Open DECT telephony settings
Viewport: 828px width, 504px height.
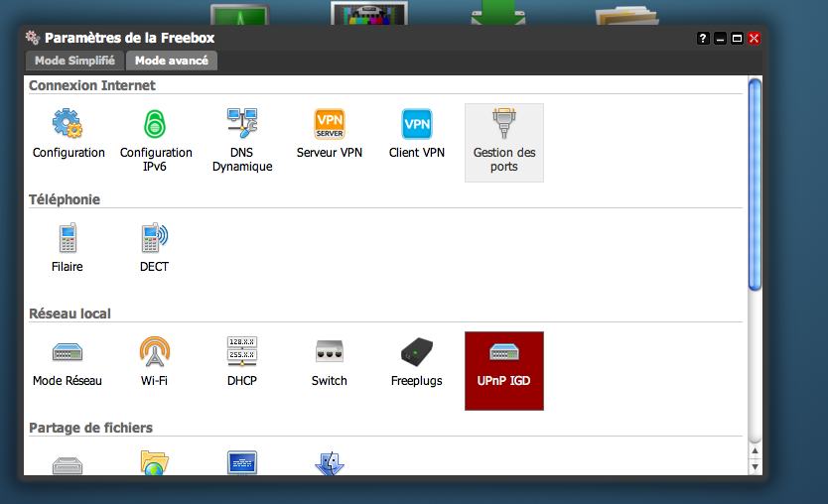click(x=154, y=248)
